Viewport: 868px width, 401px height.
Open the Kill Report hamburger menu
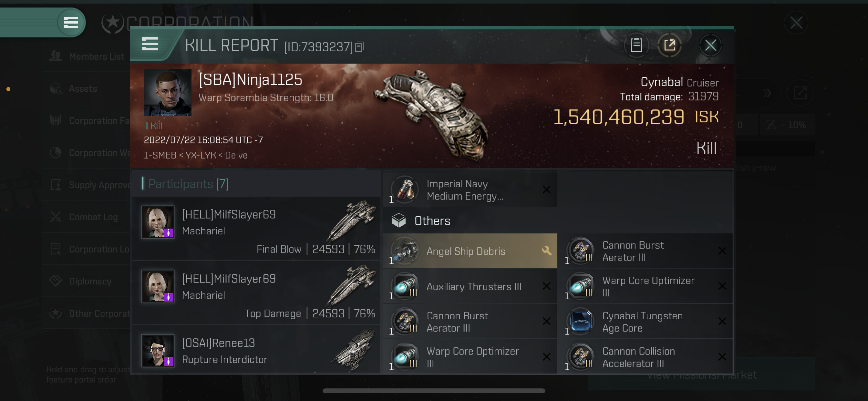coord(150,44)
